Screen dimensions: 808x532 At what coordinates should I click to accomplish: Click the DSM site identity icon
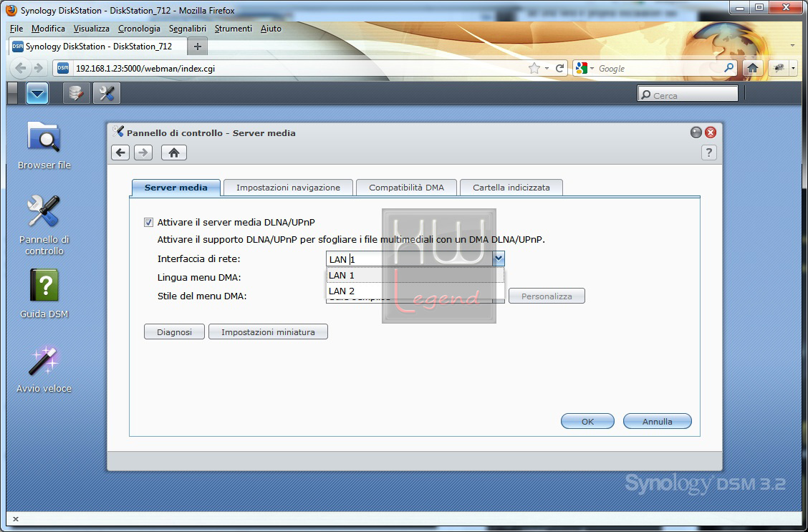click(x=63, y=68)
